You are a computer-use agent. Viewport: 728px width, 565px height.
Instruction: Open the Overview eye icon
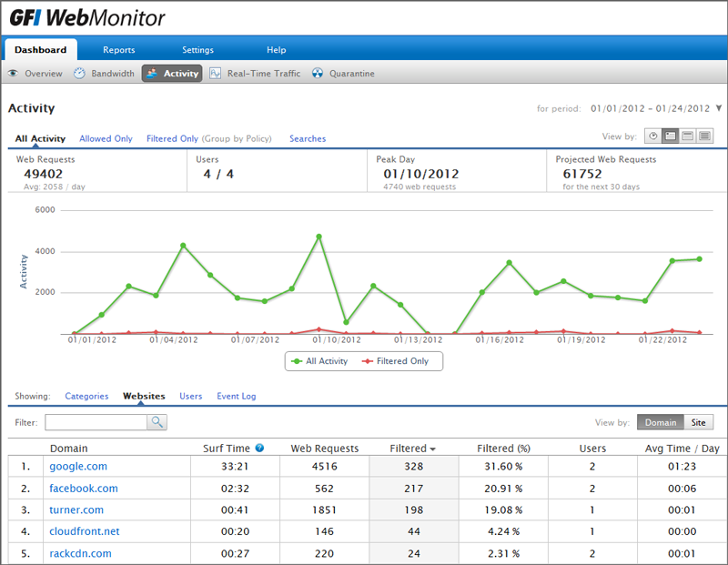point(13,74)
